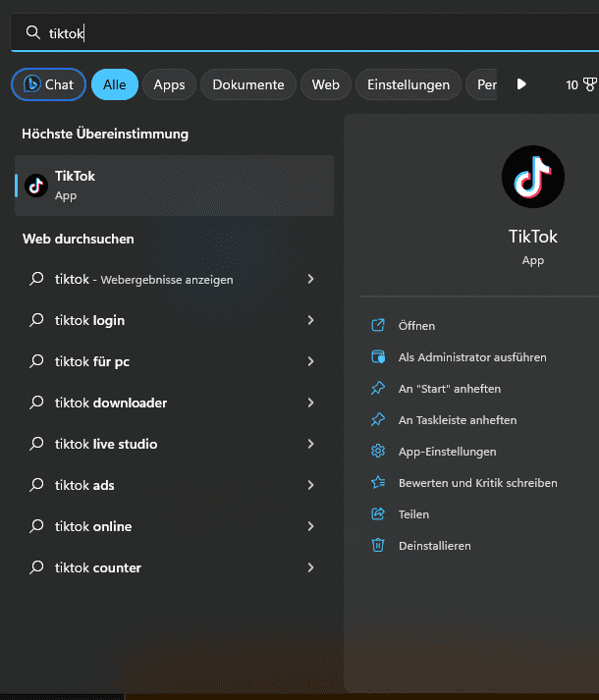Click the rewards points counter 10
Image resolution: width=599 pixels, height=700 pixels.
[x=572, y=84]
